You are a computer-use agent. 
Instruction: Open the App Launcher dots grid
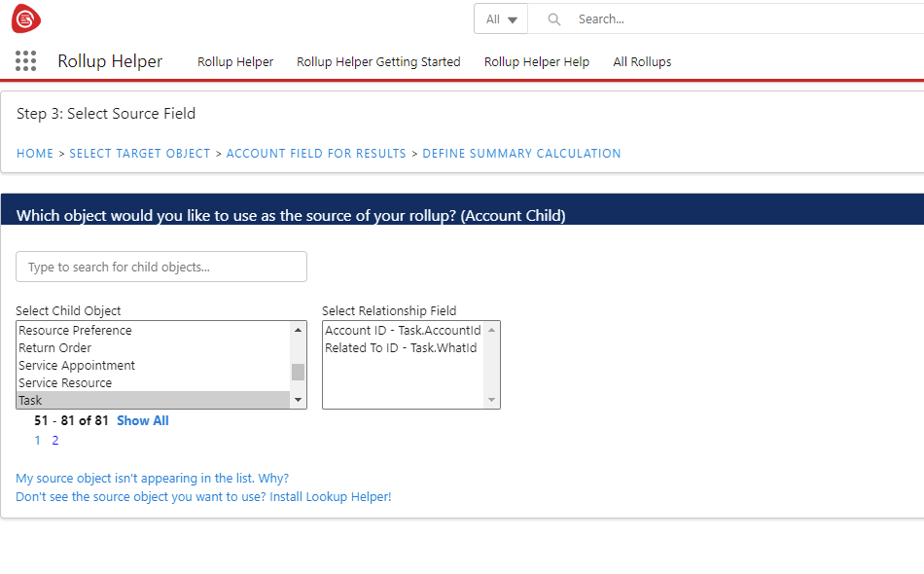click(25, 60)
